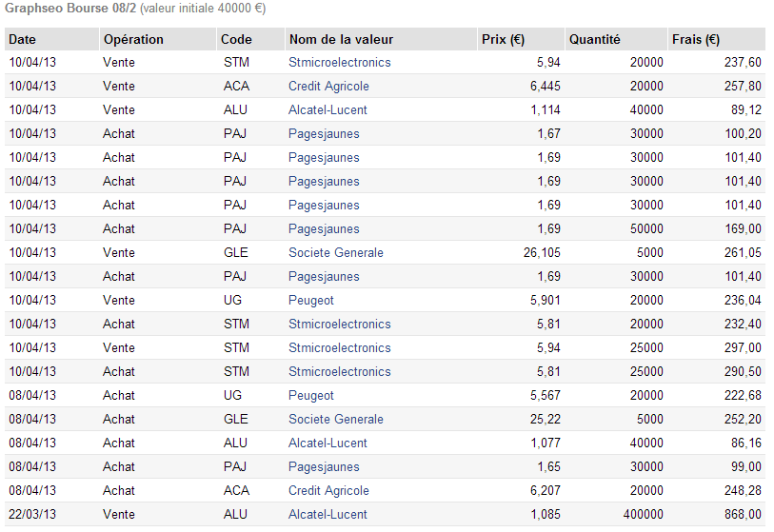
Task: Click the Nom de la valeur header
Action: point(341,39)
